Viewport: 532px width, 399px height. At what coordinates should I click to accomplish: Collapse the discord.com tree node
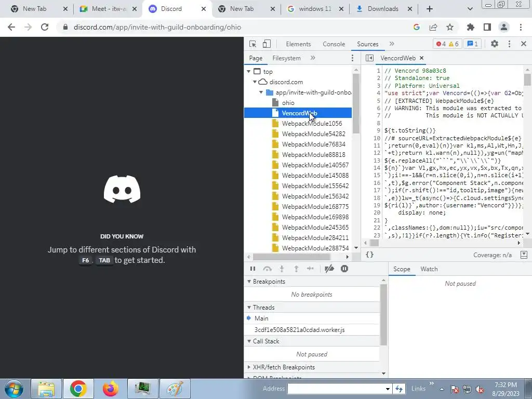(255, 82)
